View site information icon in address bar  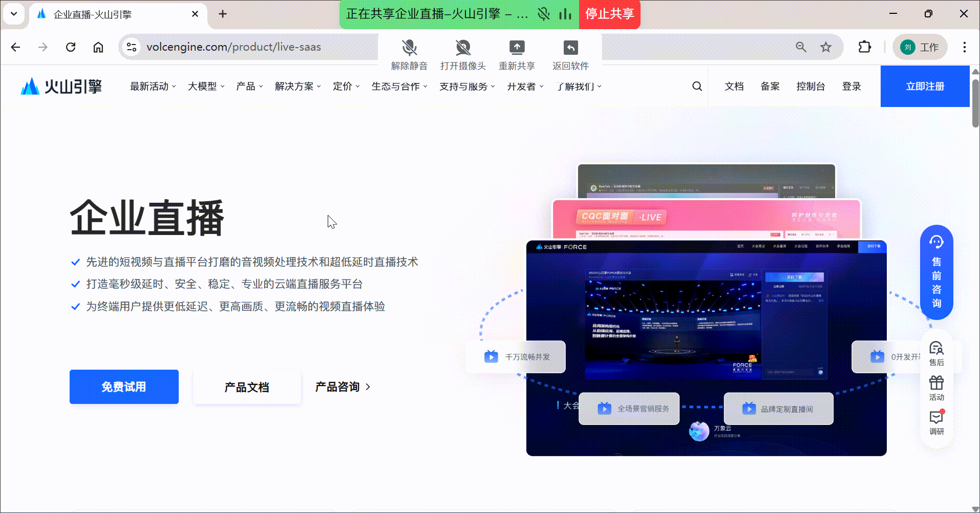(132, 47)
